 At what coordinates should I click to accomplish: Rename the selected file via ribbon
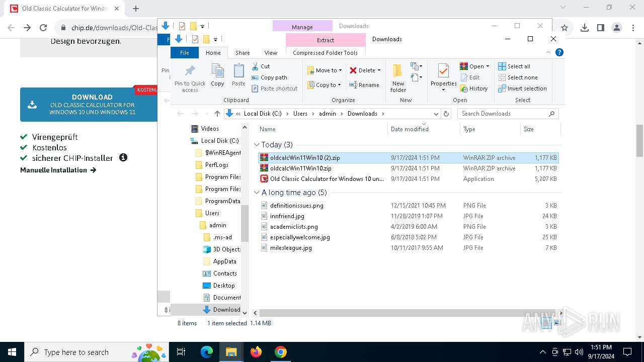tap(364, 85)
